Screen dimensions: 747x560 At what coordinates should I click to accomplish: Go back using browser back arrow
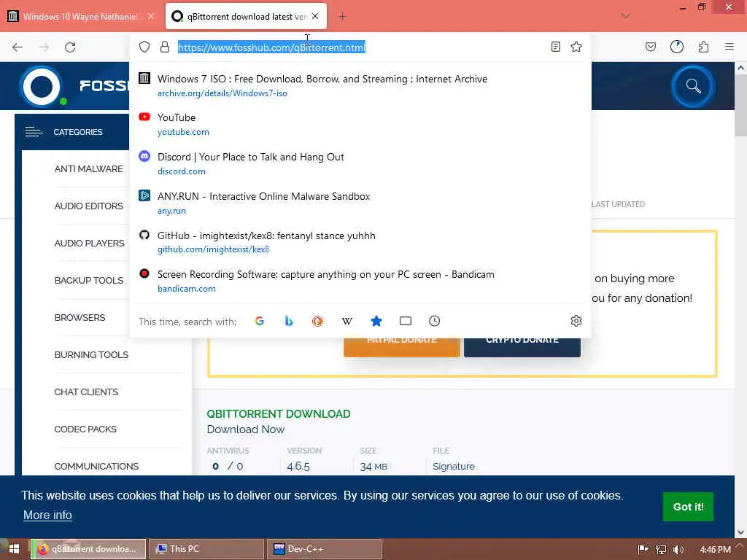18,47
